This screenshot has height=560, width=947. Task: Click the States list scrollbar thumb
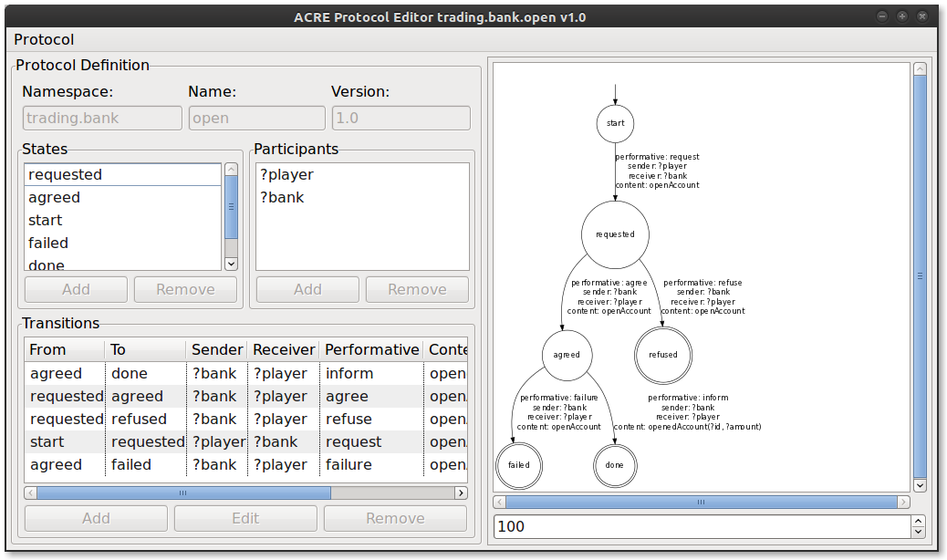tap(232, 207)
